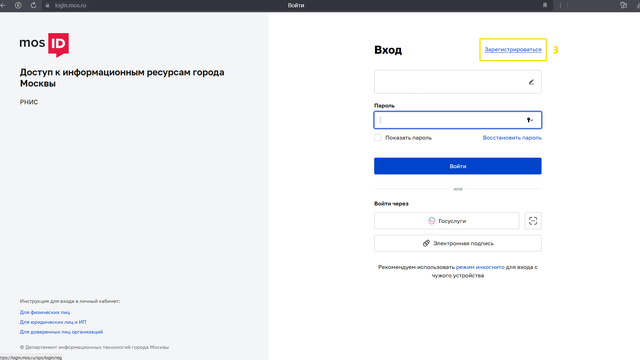Click the mos ID logo
Viewport: 640px width, 360px height.
coord(44,44)
